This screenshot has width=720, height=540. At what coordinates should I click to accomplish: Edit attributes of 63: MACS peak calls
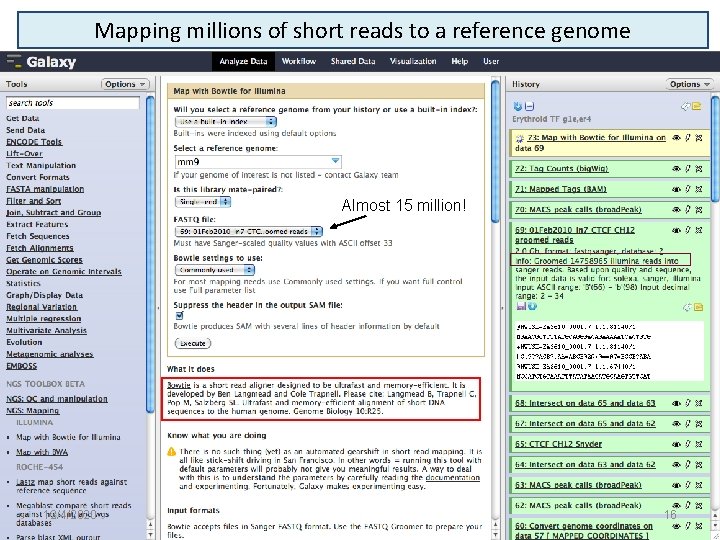pyautogui.click(x=688, y=485)
